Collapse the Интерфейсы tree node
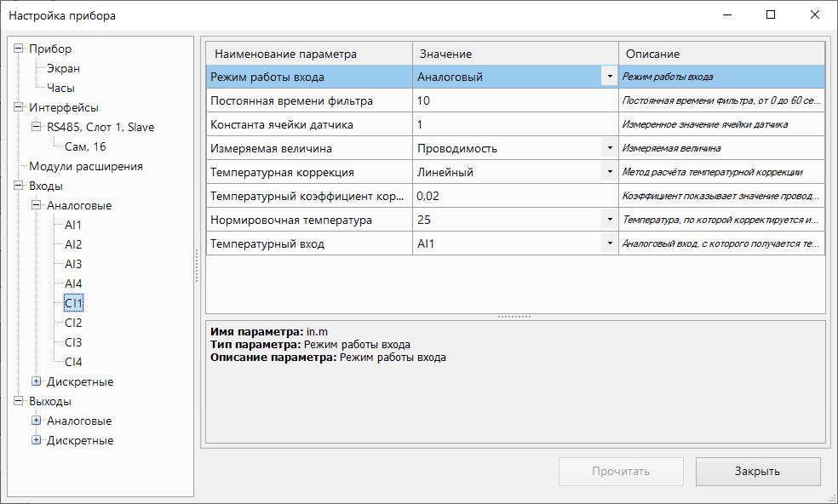838x504 pixels. pyautogui.click(x=19, y=108)
